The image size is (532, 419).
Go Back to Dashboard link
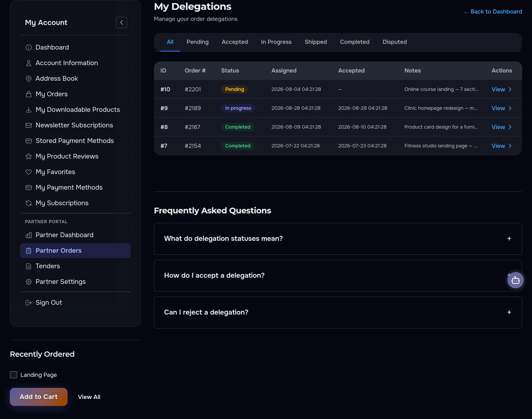pyautogui.click(x=493, y=12)
